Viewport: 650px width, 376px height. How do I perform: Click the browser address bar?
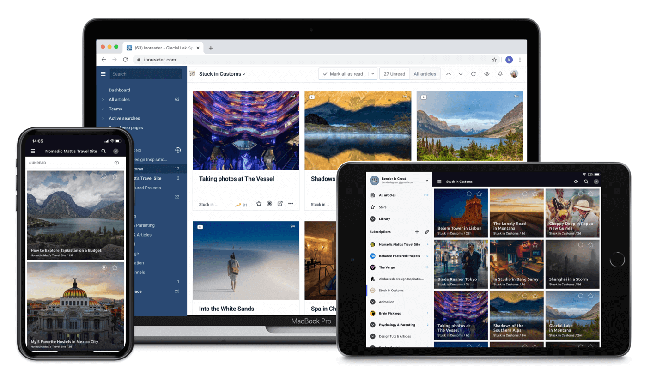click(315, 60)
